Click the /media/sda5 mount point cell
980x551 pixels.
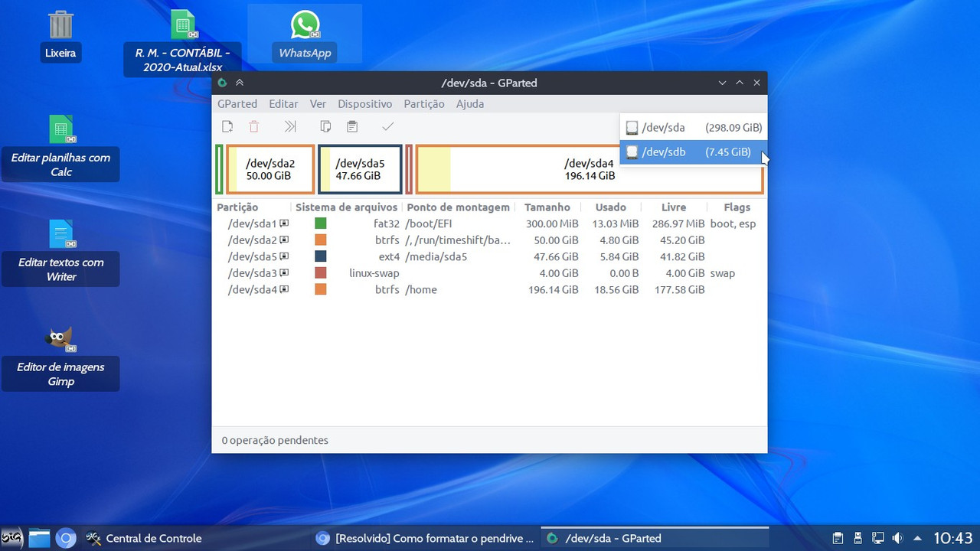tap(436, 256)
